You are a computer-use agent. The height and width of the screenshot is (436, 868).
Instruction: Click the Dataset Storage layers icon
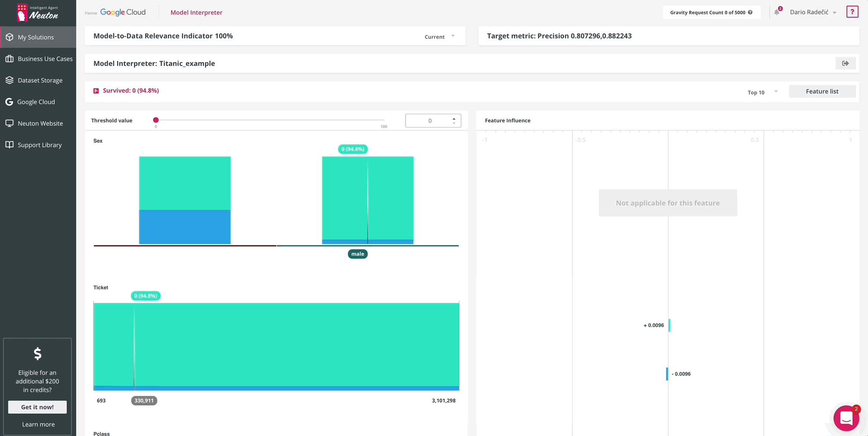pyautogui.click(x=9, y=80)
